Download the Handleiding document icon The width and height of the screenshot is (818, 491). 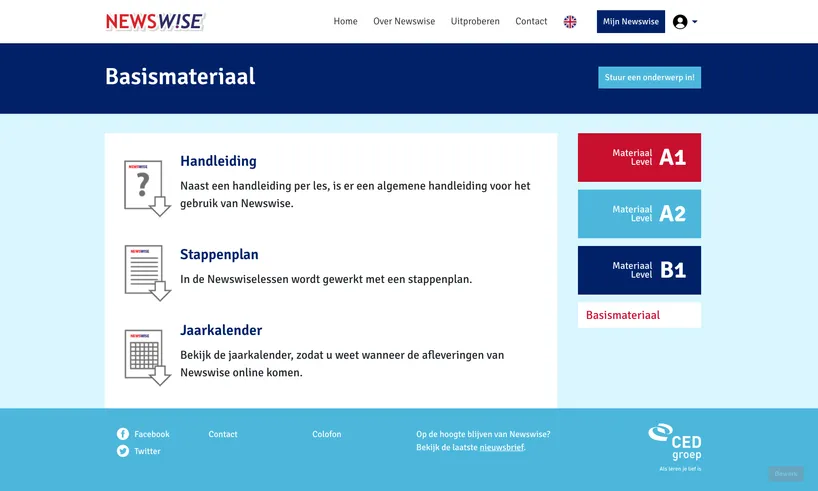(x=147, y=188)
